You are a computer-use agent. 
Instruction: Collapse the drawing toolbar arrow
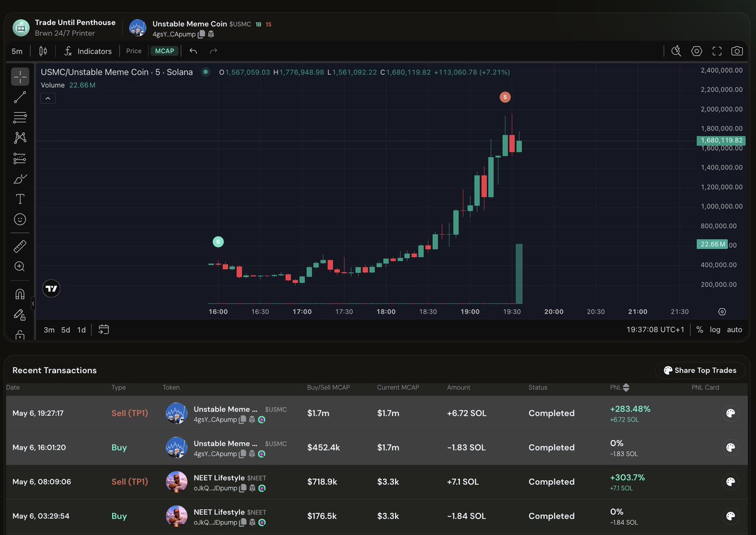click(x=33, y=304)
